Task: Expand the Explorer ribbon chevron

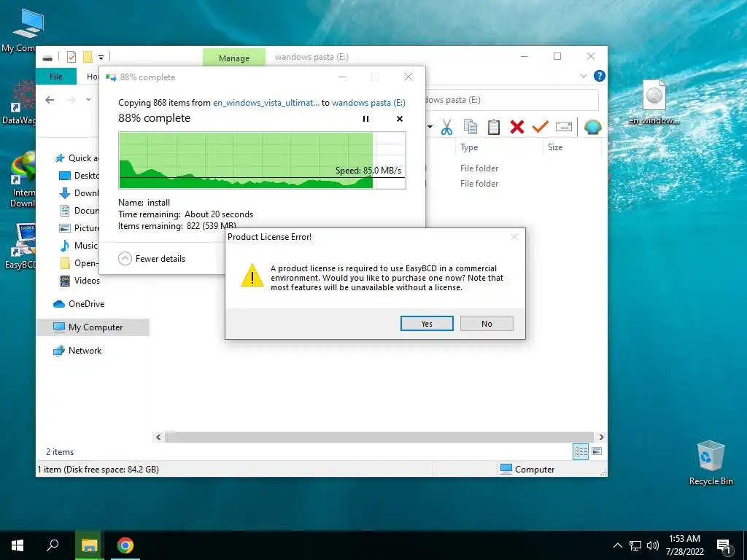Action: point(583,76)
